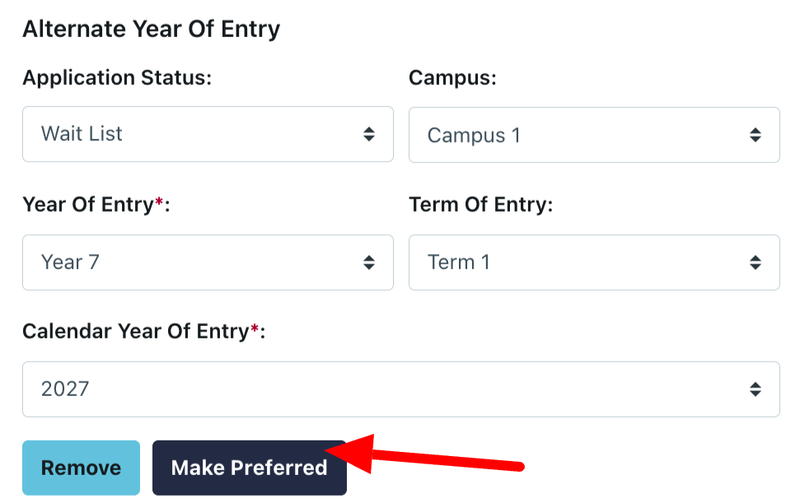Click the red asterisk after Calendar Year Of Entry
Viewport: 800px width, 503px height.
(x=255, y=329)
